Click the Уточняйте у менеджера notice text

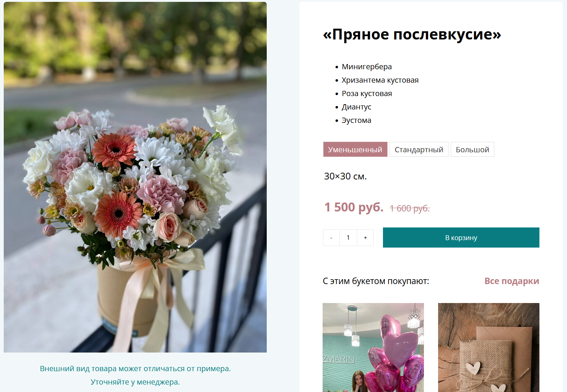(135, 382)
